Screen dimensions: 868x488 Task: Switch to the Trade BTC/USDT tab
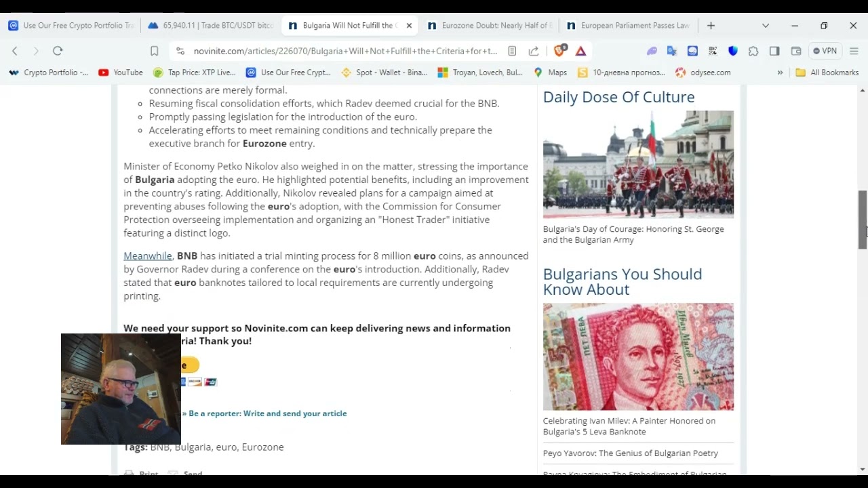[210, 26]
